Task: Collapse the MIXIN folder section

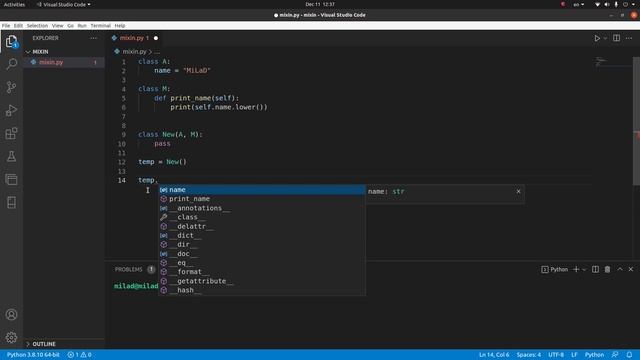Action: click(64, 52)
